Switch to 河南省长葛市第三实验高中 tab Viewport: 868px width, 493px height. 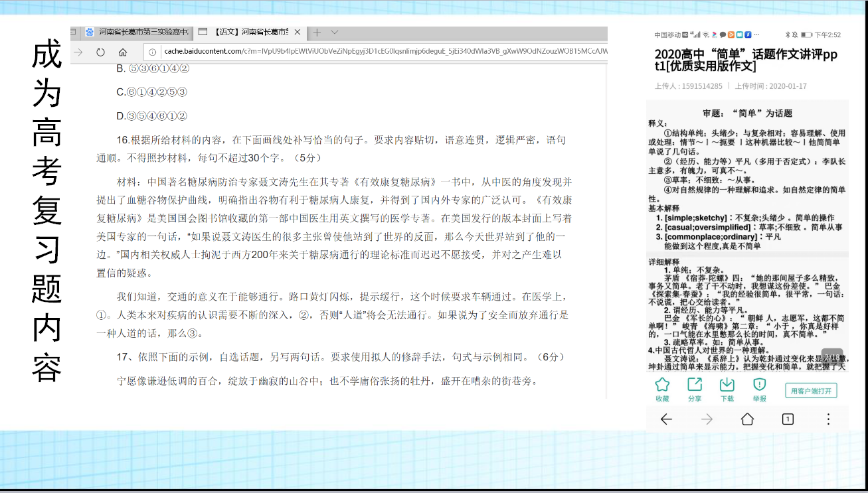coord(138,32)
